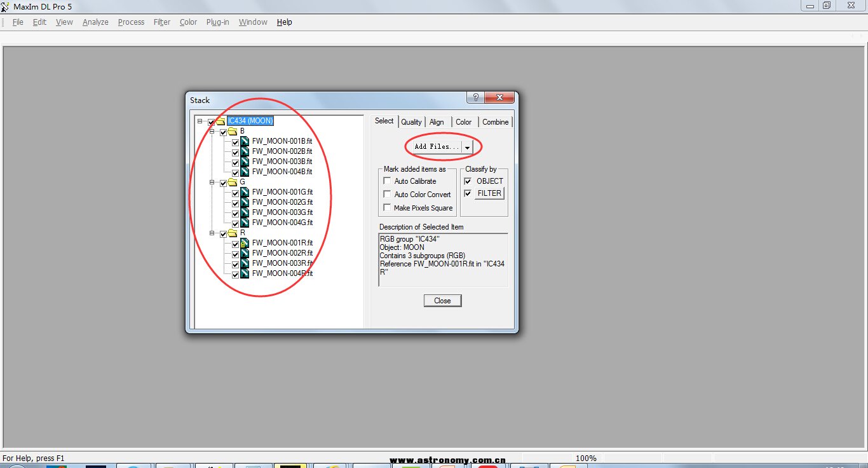
Task: Click the file icon for FW_MOON-003G.fit
Action: tap(245, 212)
